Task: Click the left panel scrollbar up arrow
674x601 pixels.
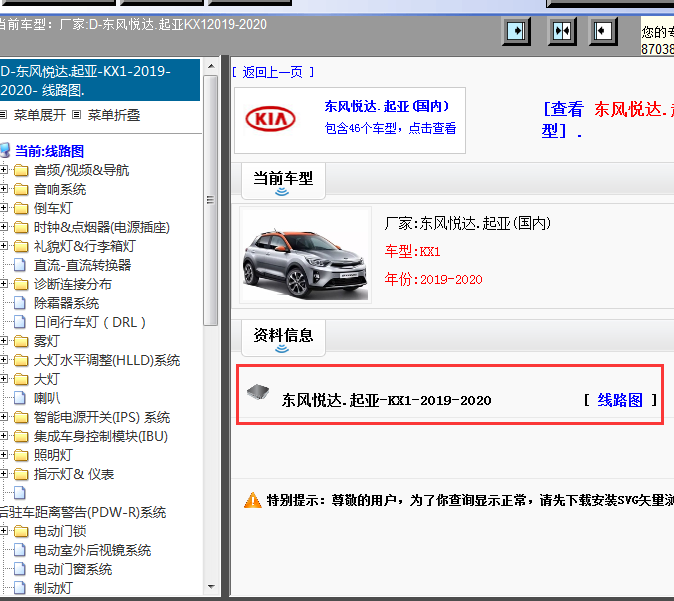Action: click(211, 66)
